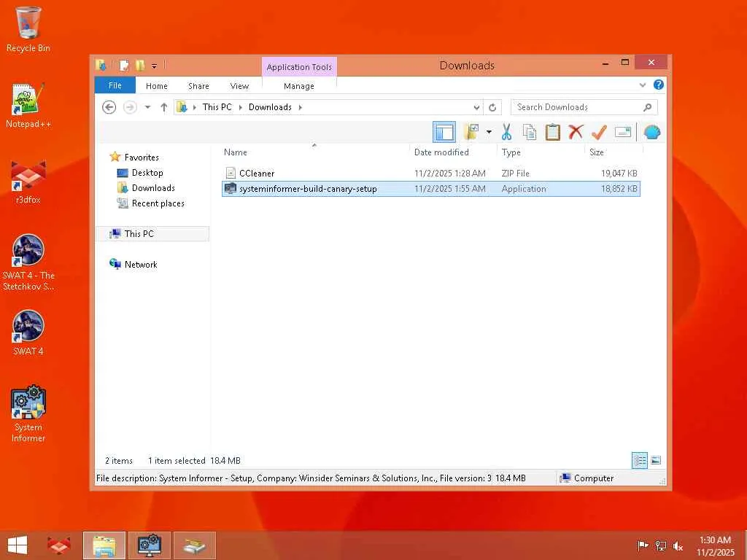Open Desktop in the Favorites list
This screenshot has height=560, width=747.
147,173
